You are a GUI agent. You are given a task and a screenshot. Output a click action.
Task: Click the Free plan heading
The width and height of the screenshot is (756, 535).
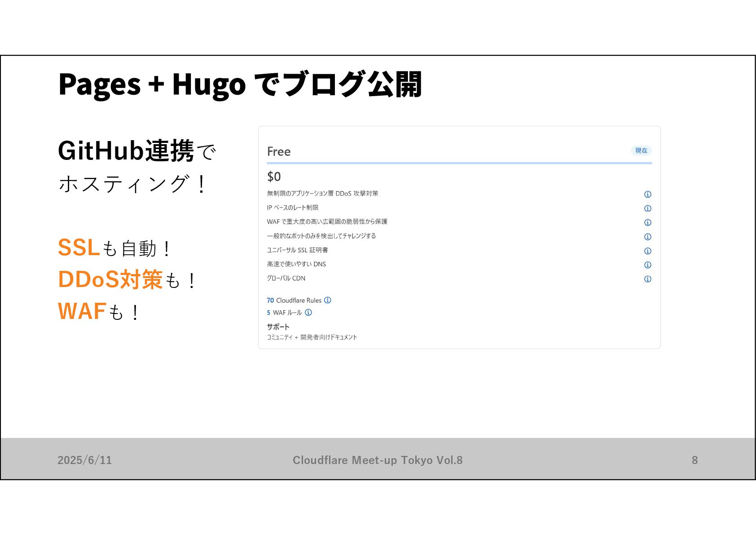point(279,151)
